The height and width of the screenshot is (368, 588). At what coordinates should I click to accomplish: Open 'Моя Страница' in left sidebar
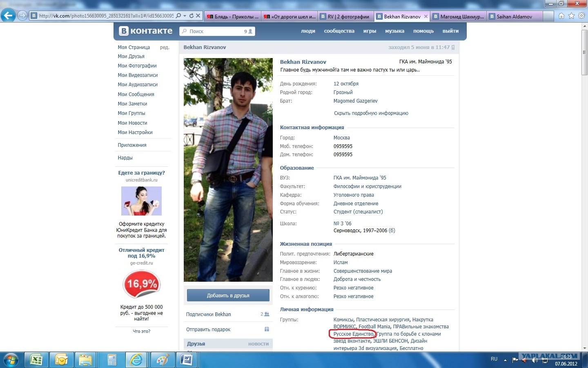134,47
